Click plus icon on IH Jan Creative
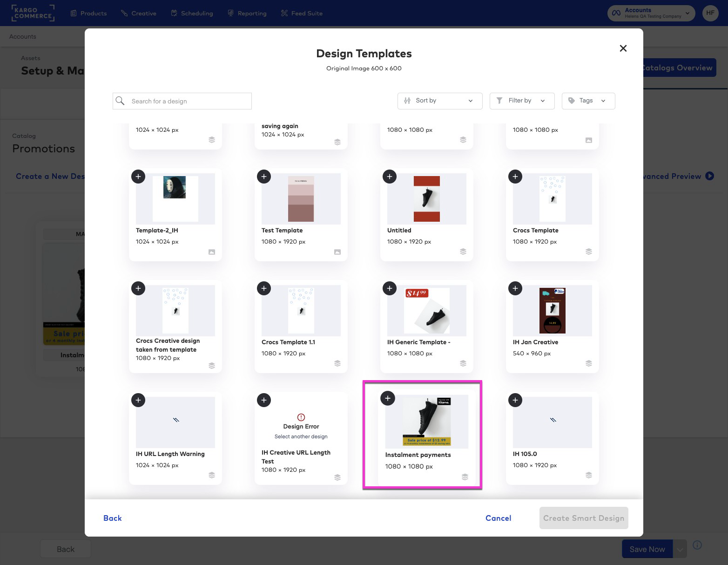 515,288
